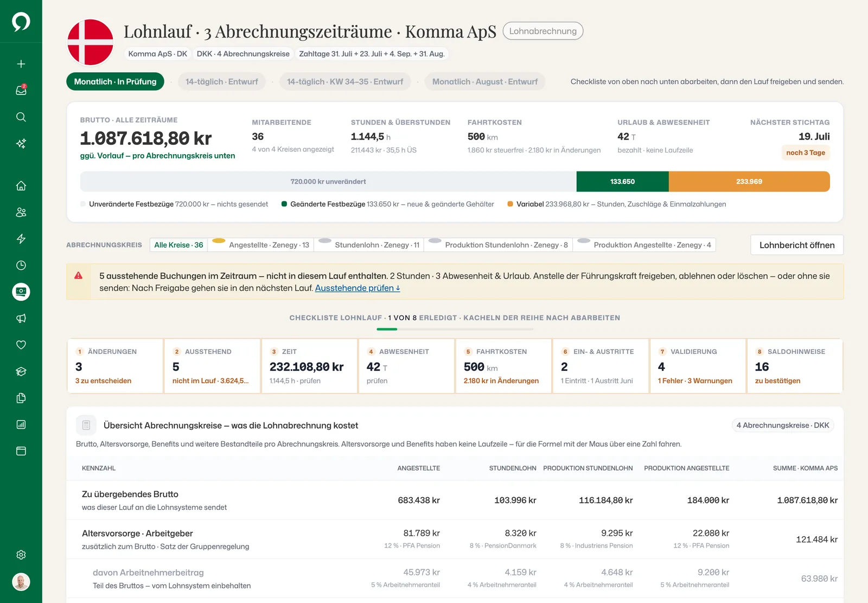
Task: Open the inbox icon with notification badge
Action: (21, 91)
